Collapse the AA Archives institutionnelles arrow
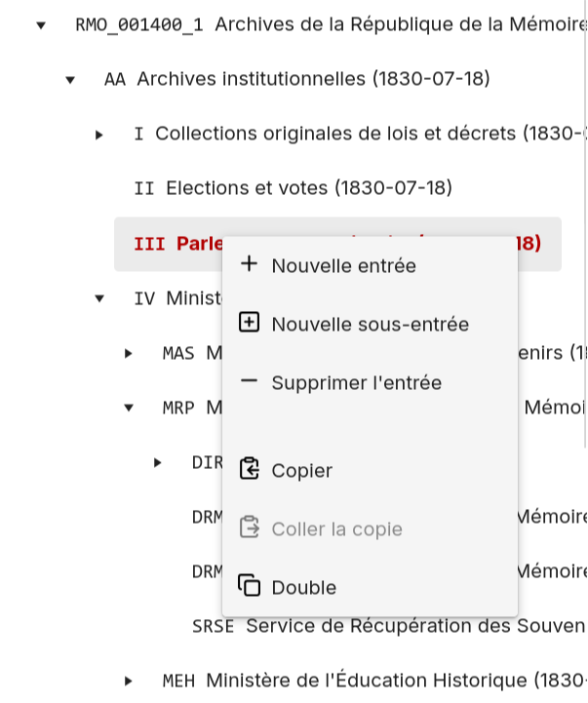588x703 pixels. point(70,80)
